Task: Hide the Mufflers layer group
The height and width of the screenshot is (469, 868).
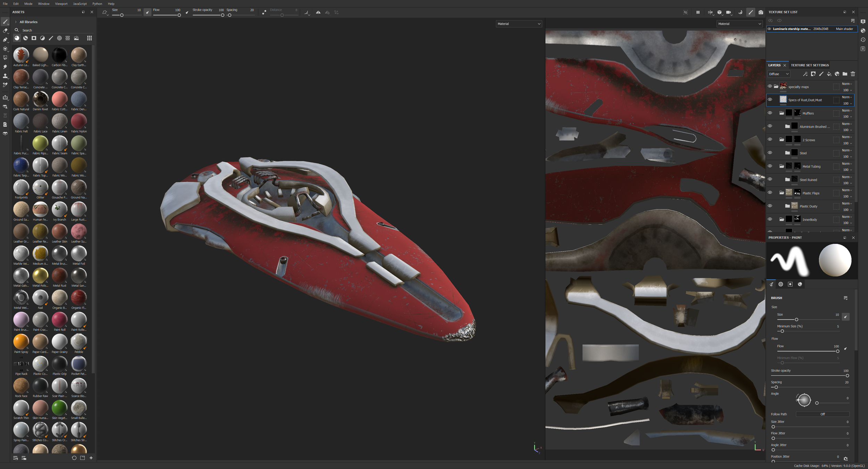Action: 770,113
